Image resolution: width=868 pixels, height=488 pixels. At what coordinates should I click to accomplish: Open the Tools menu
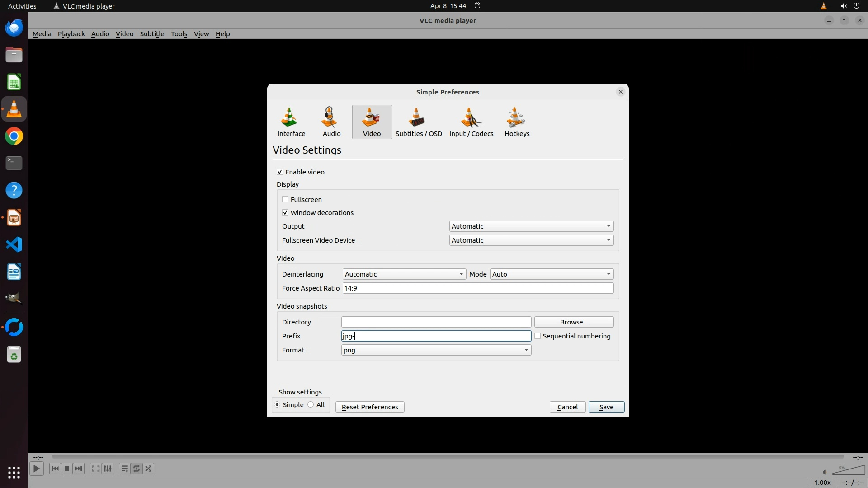(x=179, y=34)
